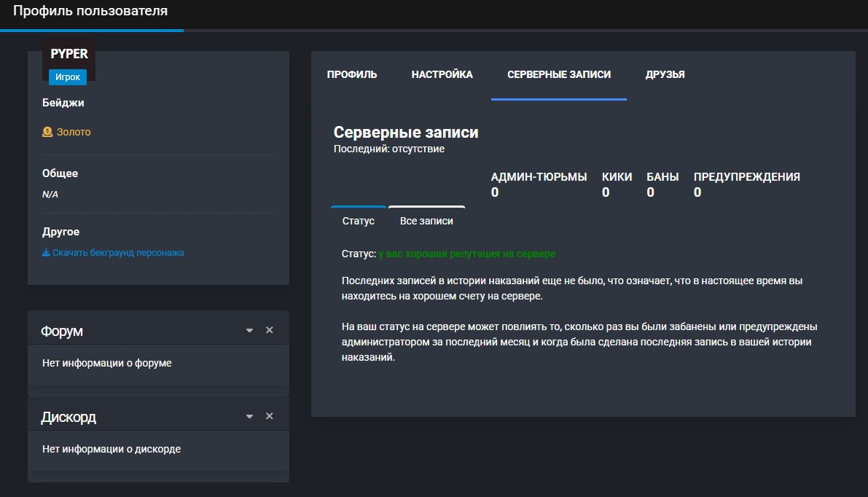Click the АДМИН-ТЮРЬМЫ counter

pyautogui.click(x=539, y=184)
